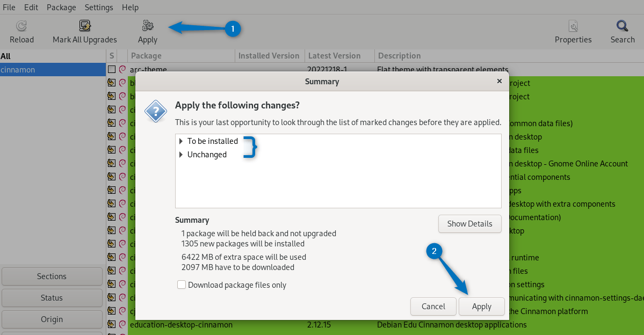Open the Help menu
644x335 pixels.
point(130,7)
